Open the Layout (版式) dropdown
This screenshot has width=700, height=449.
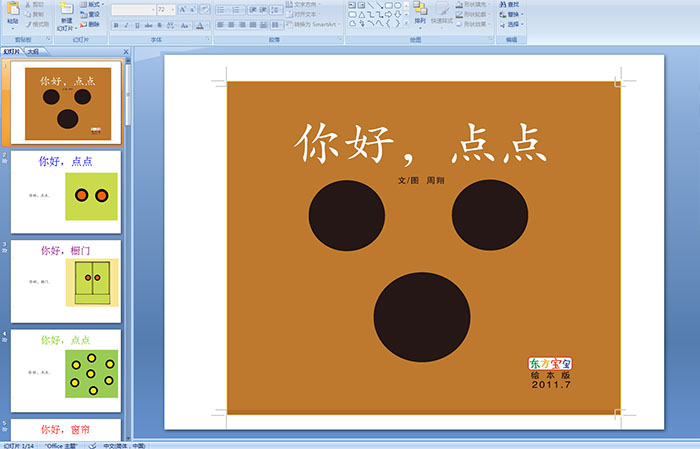pos(92,4)
